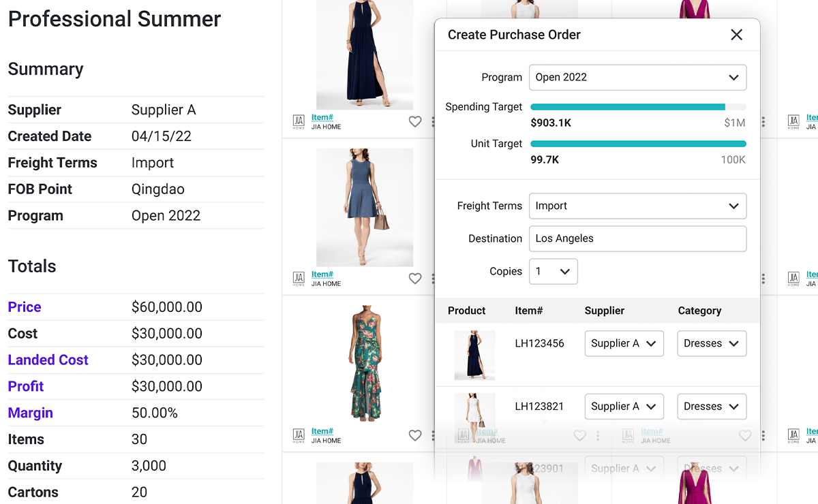Edit the Destination field containing Los Angeles

click(637, 238)
